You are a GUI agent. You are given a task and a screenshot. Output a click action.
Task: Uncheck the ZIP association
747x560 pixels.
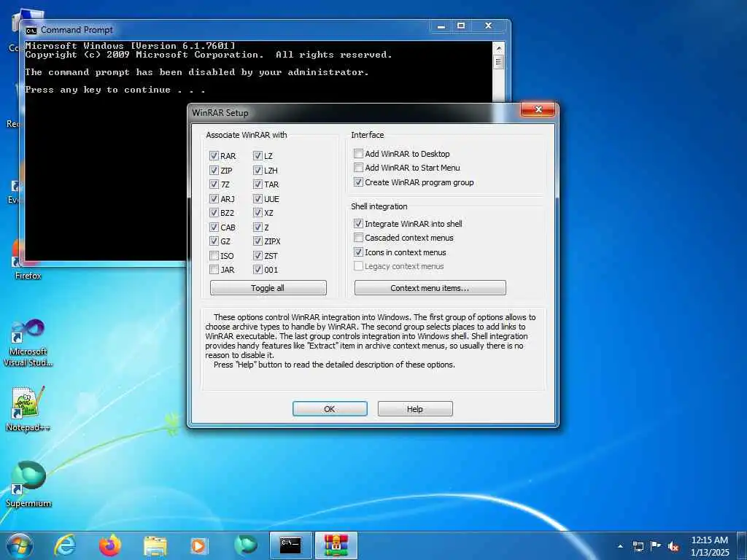[x=214, y=170]
